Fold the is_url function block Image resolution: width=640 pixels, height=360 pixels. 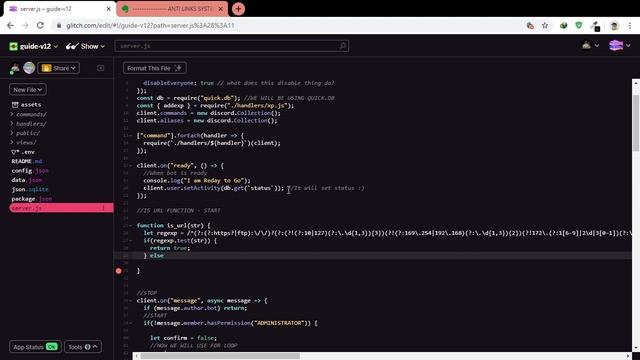(131, 226)
